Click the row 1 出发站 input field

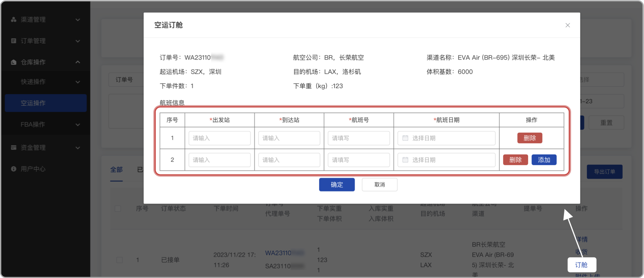pos(220,138)
